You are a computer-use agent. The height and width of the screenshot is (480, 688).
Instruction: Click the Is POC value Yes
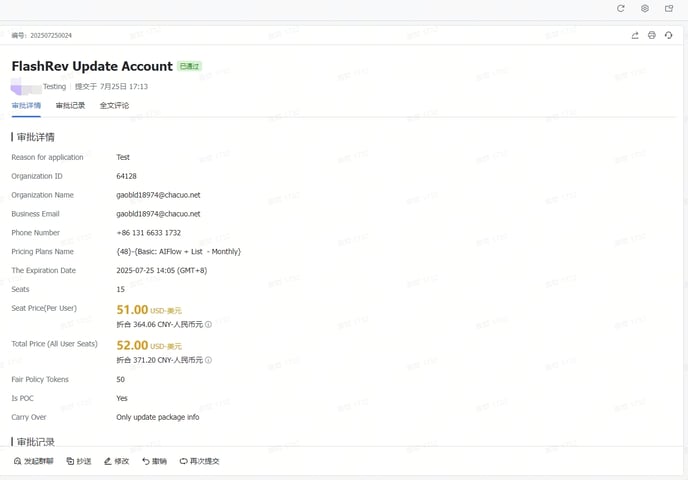[x=122, y=398]
